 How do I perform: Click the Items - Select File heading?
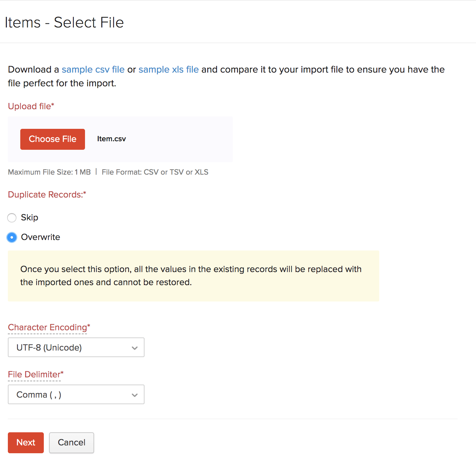tap(64, 22)
